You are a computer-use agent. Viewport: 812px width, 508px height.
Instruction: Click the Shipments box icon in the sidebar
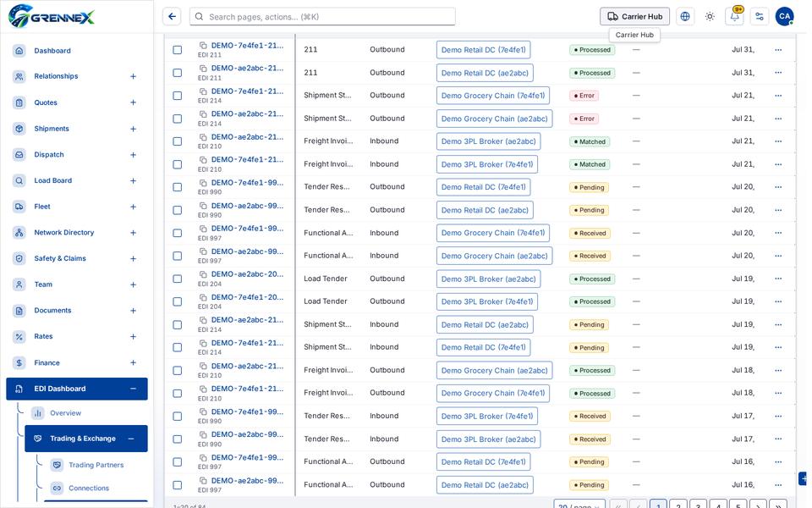[x=19, y=129]
